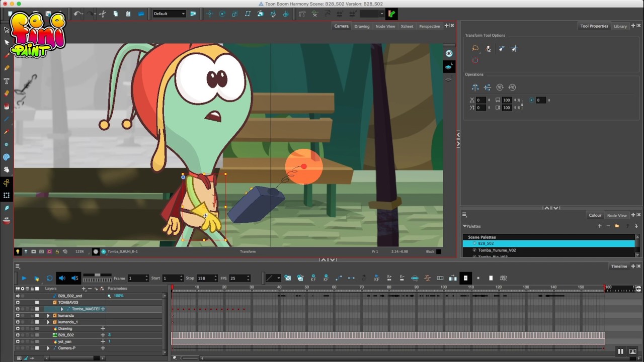Toggle the Sound enable button
The width and height of the screenshot is (644, 362).
pyautogui.click(x=62, y=278)
